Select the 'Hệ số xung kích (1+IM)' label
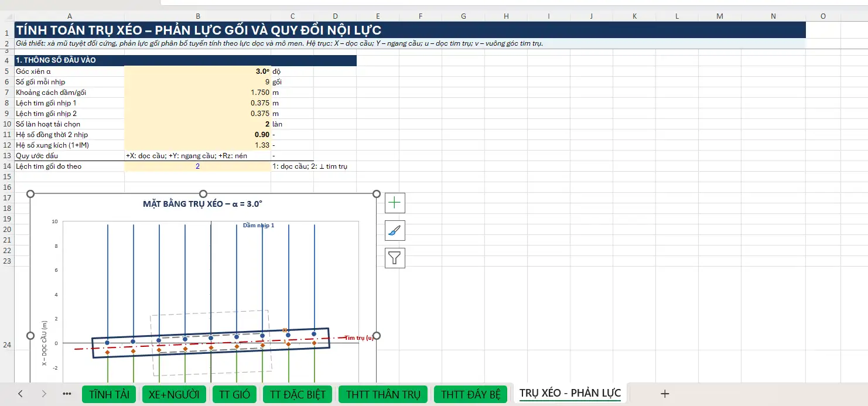 click(x=69, y=145)
